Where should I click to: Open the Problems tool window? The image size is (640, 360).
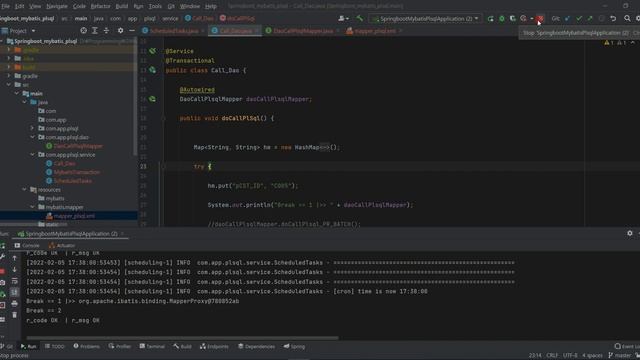point(87,347)
